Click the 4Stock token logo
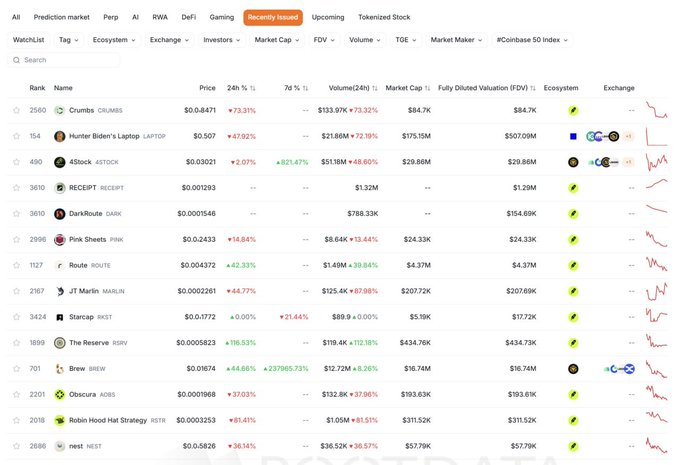680x465 pixels. click(59, 162)
